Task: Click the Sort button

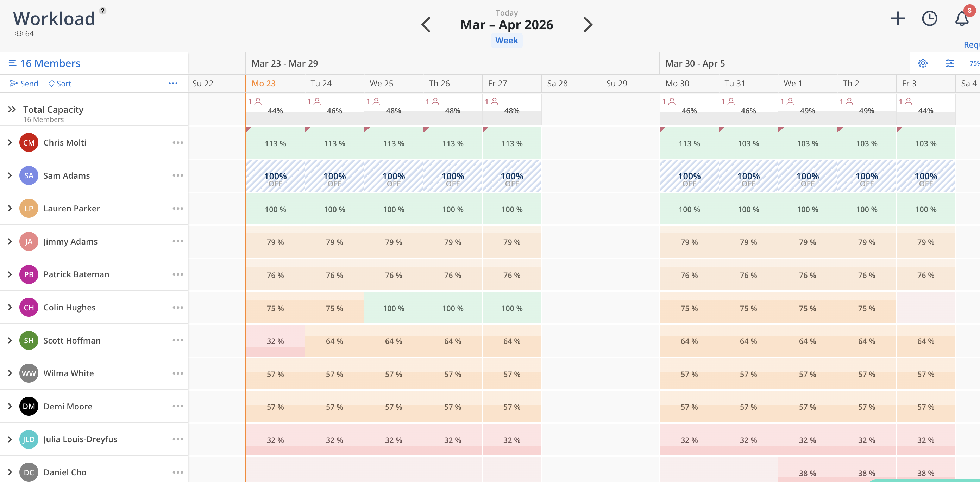Action: click(x=60, y=84)
